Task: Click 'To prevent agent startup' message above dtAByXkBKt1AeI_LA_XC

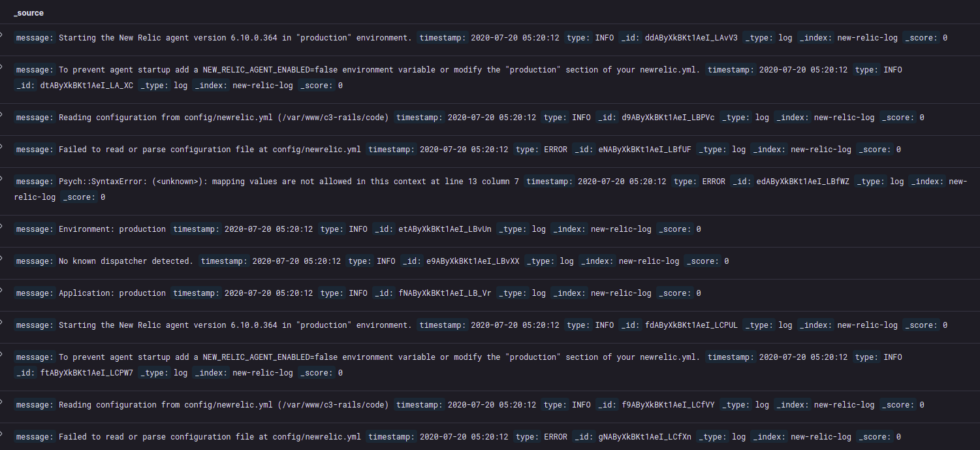Action: (379, 70)
